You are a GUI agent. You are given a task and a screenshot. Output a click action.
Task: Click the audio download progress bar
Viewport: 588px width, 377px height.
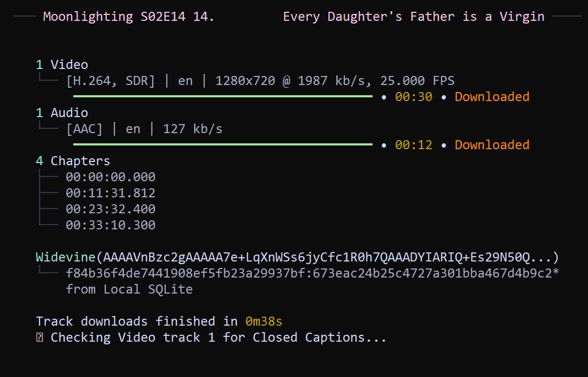click(x=222, y=144)
